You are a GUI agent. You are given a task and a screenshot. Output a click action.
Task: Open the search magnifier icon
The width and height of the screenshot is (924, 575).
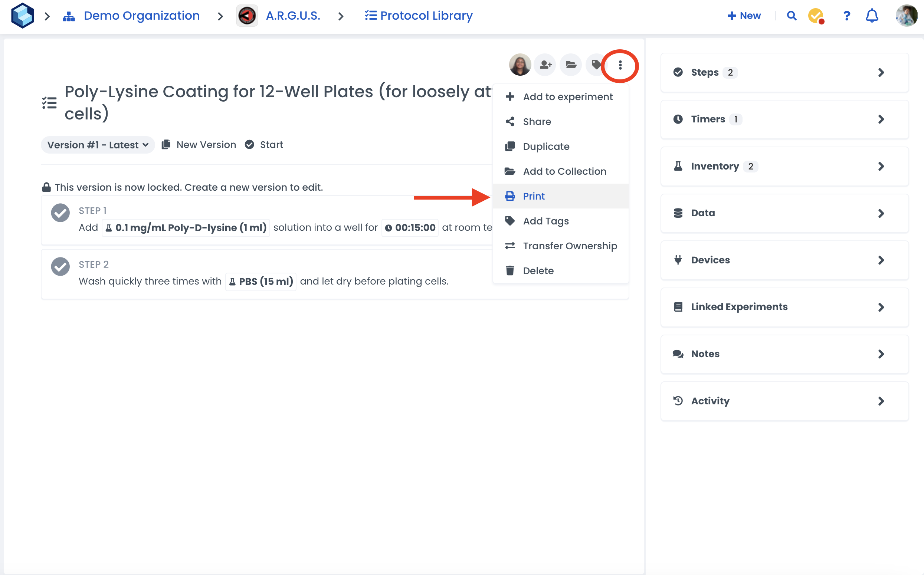(791, 16)
